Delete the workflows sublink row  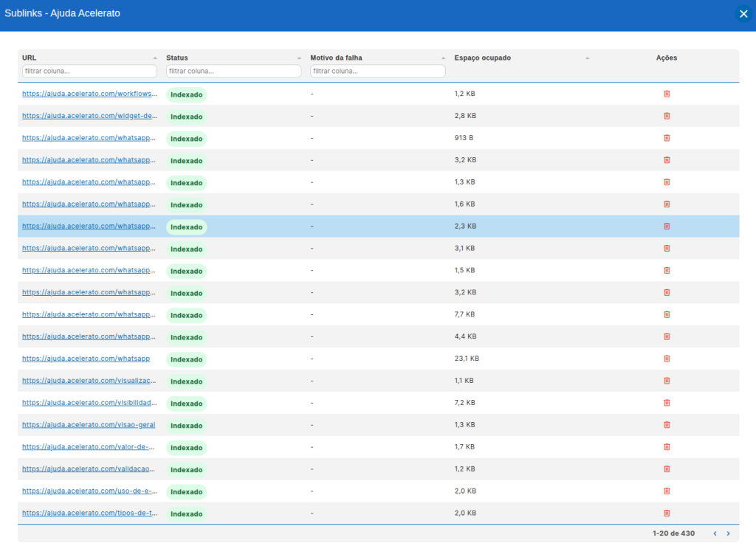click(x=667, y=94)
